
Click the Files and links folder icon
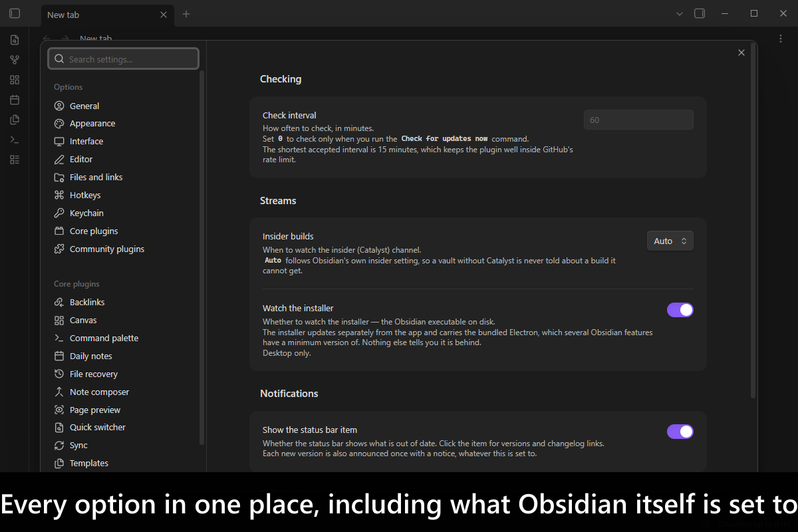tap(59, 178)
